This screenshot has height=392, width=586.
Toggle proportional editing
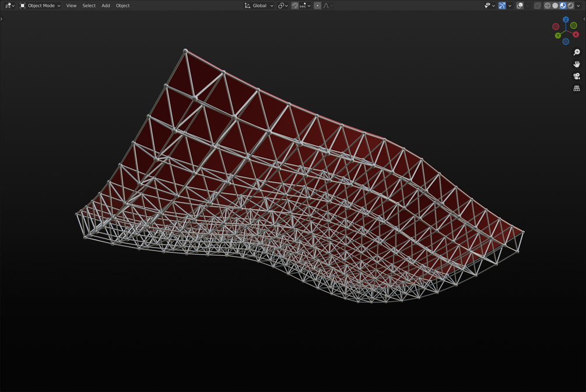tap(318, 6)
